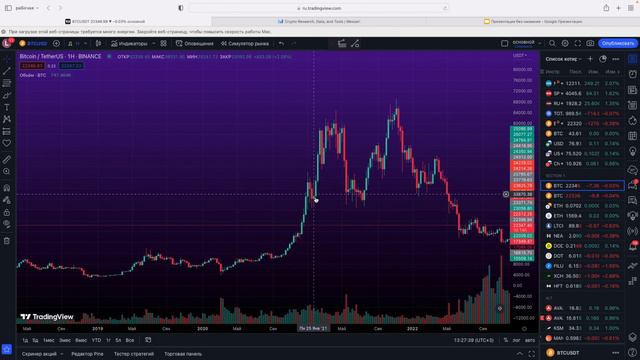640x360 pixels.
Task: Select the brush drawing tool
Action: (x=7, y=95)
